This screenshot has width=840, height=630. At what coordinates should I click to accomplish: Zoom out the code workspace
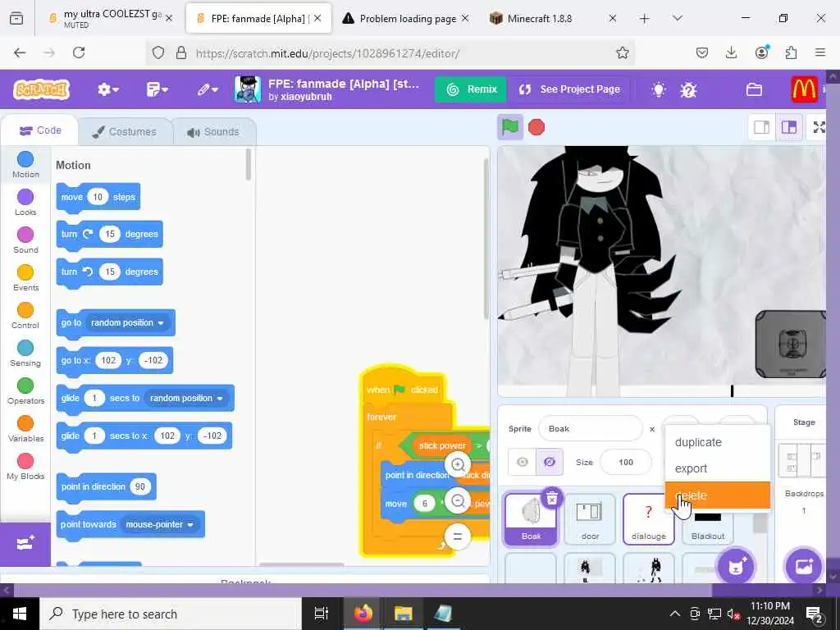(458, 501)
